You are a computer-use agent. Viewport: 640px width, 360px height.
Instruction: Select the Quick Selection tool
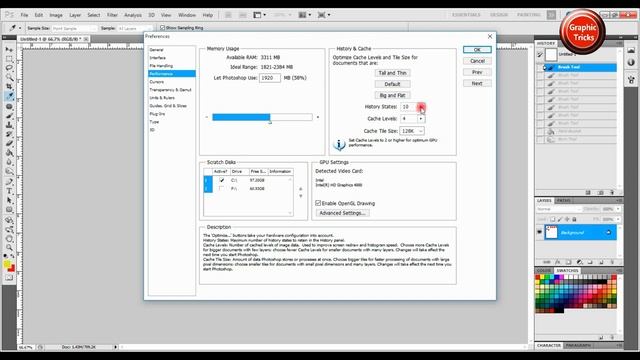pyautogui.click(x=9, y=77)
